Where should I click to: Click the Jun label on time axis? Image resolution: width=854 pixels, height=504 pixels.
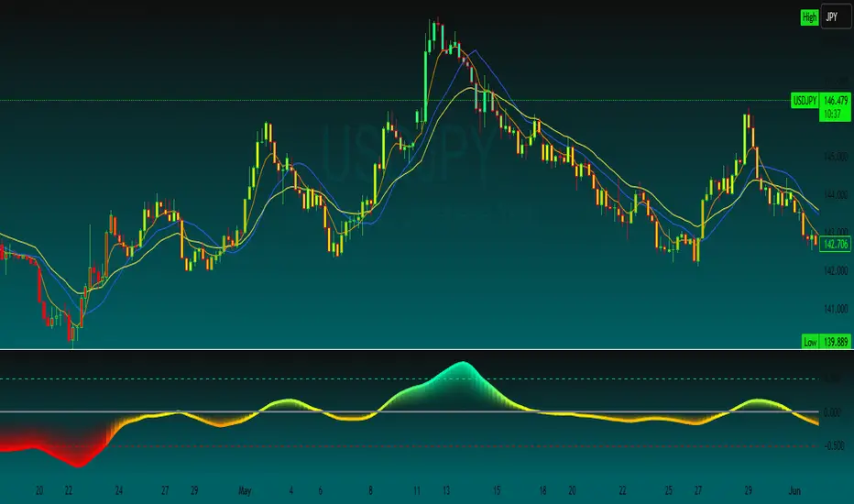pos(794,491)
